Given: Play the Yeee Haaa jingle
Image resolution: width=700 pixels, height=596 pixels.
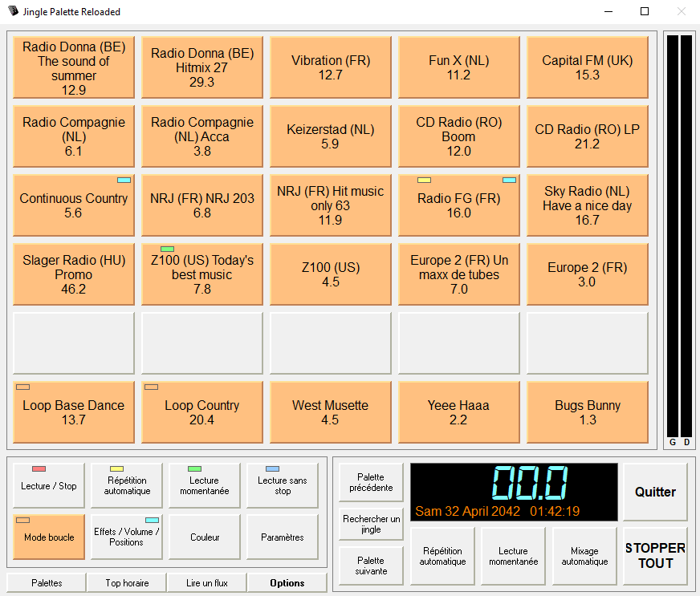Looking at the screenshot, I should click(459, 412).
